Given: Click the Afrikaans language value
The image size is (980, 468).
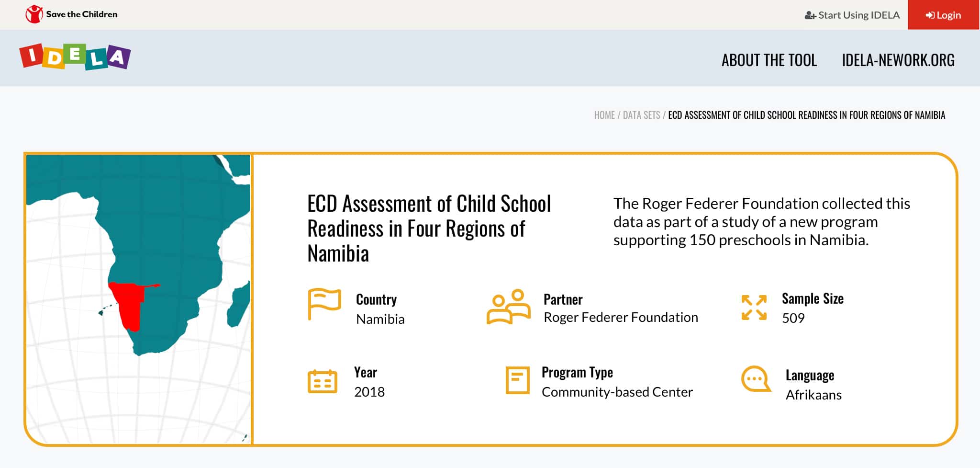Looking at the screenshot, I should click(x=813, y=395).
